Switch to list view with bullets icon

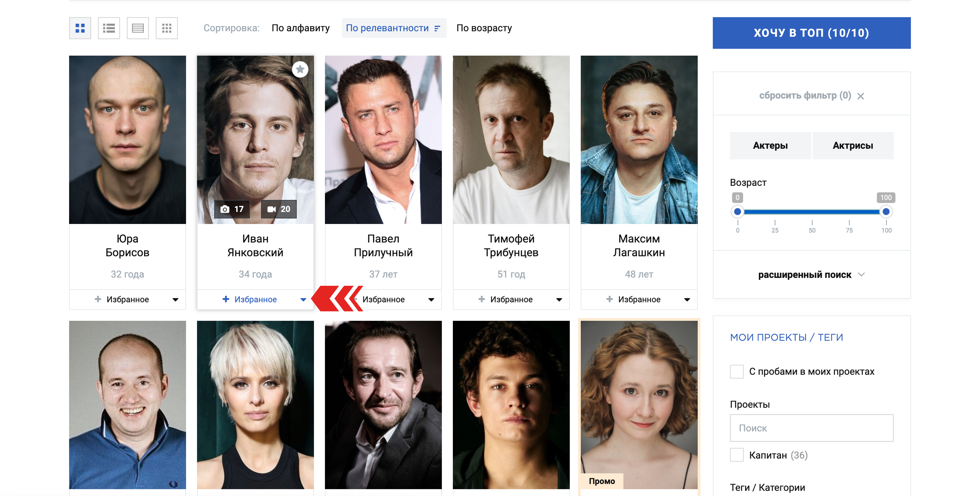[x=109, y=28]
